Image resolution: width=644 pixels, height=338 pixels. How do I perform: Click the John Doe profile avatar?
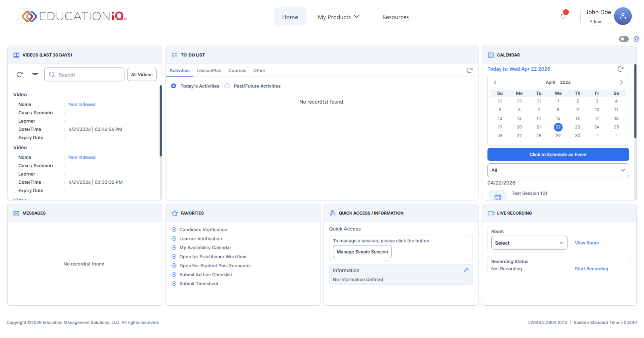click(623, 16)
